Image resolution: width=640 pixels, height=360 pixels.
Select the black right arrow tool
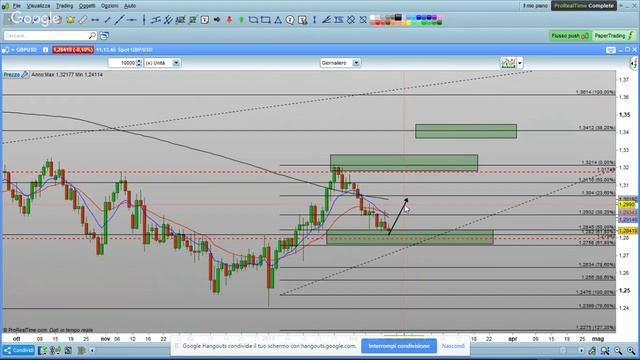point(217,20)
